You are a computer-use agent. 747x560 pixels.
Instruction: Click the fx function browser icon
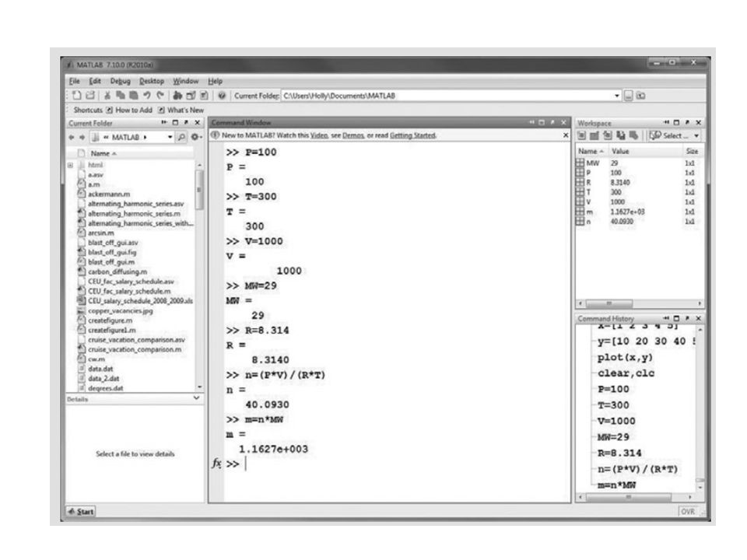(x=216, y=463)
